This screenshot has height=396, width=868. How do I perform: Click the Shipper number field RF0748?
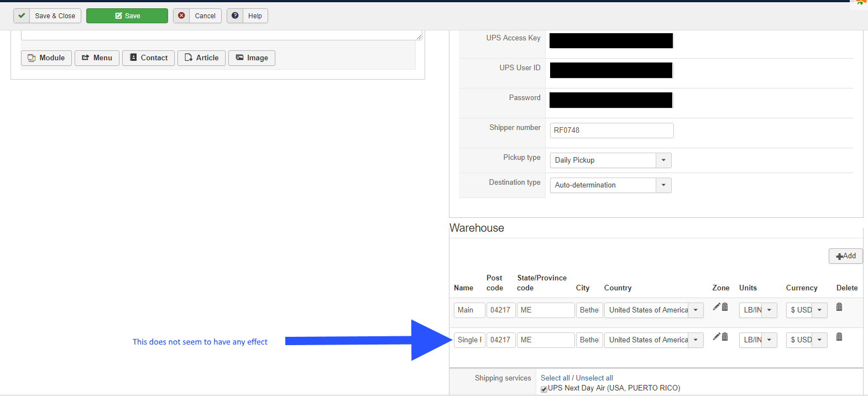(x=611, y=131)
